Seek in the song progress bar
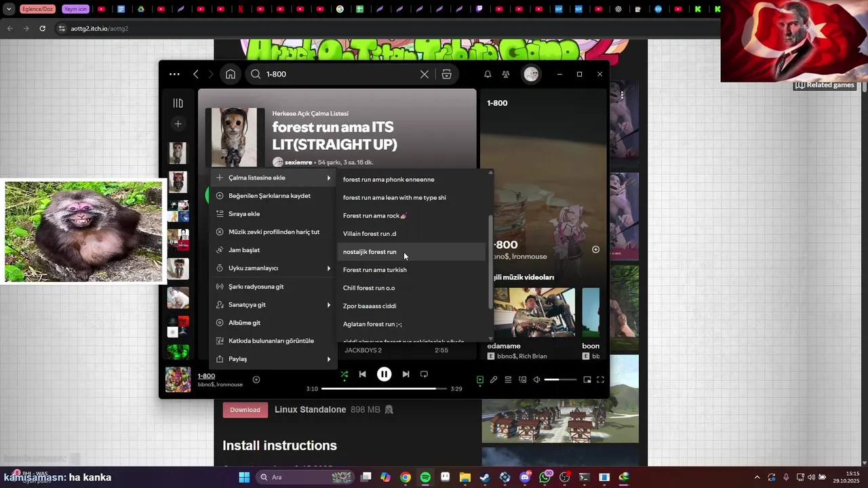The width and height of the screenshot is (868, 488). [x=384, y=389]
